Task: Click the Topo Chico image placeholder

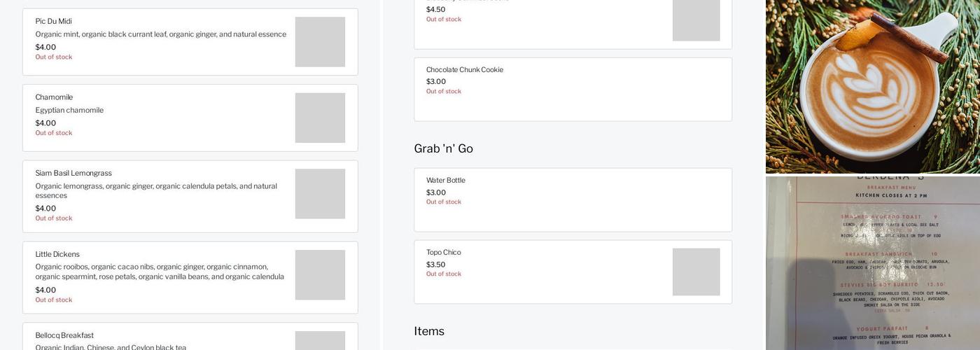Action: point(696,272)
